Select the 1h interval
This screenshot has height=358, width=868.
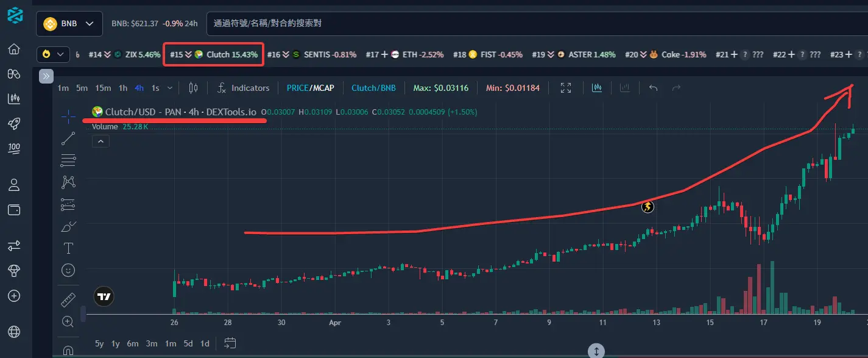[x=123, y=88]
